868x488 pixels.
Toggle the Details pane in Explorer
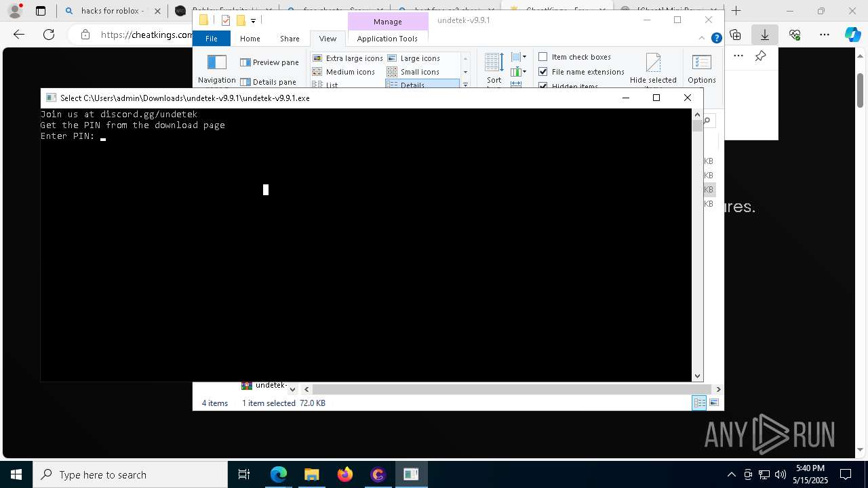pyautogui.click(x=268, y=82)
